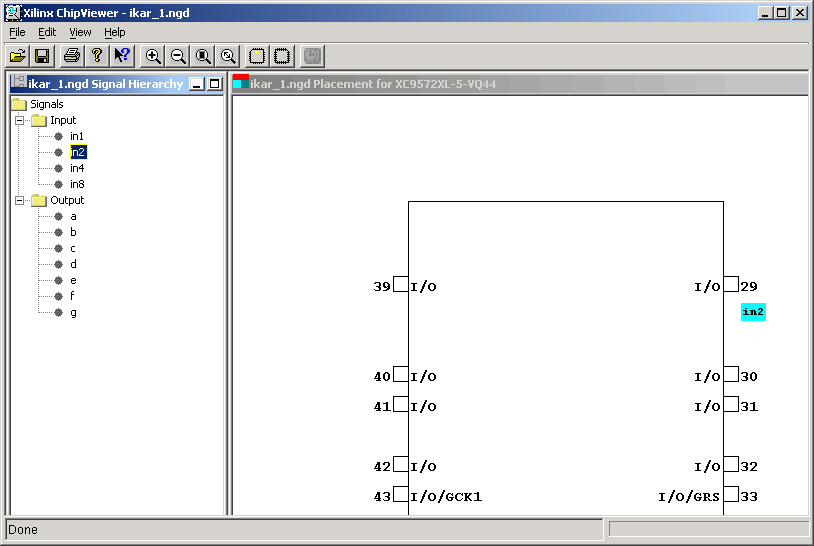
Task: Click the Signals root folder icon
Action: click(x=19, y=104)
